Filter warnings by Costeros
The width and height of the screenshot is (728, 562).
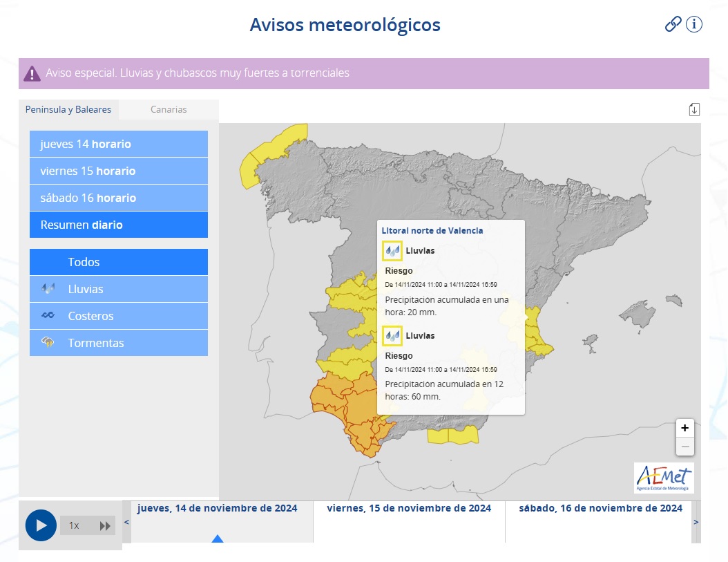119,316
